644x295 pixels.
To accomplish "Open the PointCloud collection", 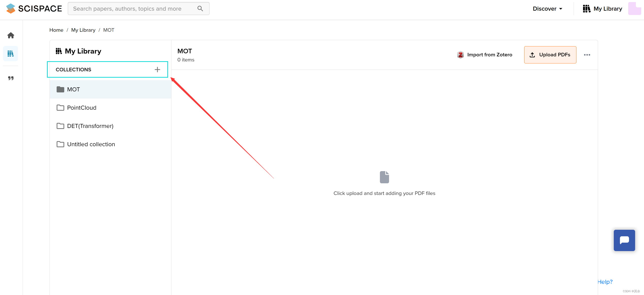I will tap(82, 108).
